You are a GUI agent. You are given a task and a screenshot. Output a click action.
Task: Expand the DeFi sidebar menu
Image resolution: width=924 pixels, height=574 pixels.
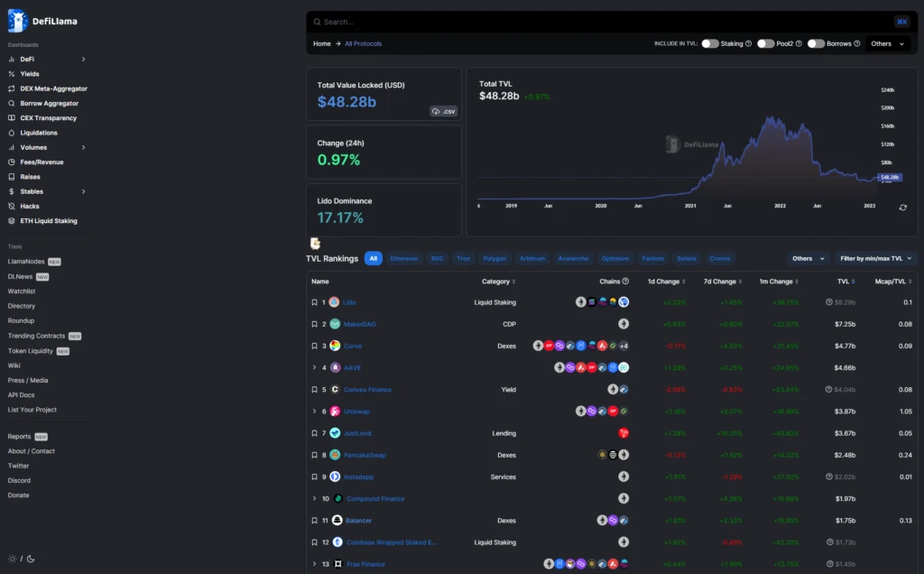pos(83,59)
